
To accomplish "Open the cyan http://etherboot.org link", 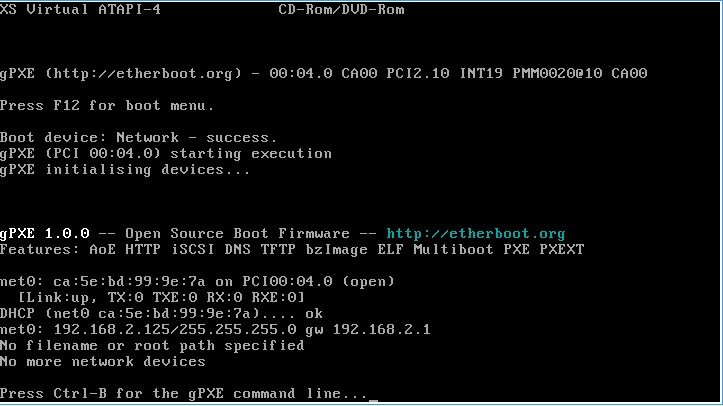I will [x=475, y=234].
